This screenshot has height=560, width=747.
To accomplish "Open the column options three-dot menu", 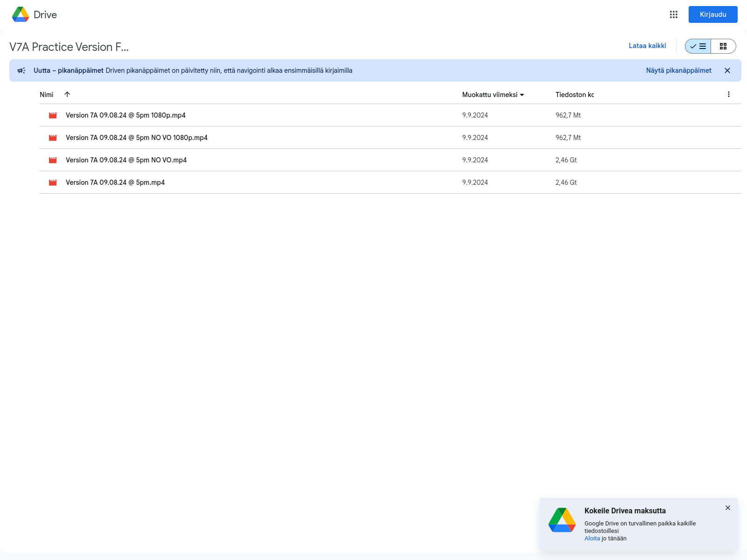I will pos(728,94).
